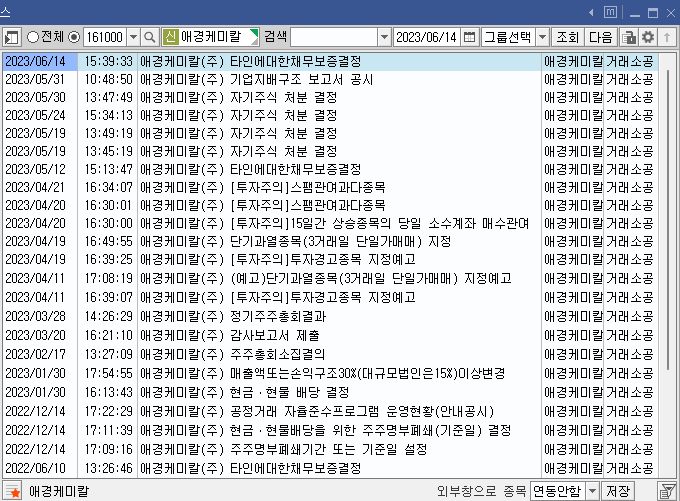The width and height of the screenshot is (680, 501).
Task: Click the 조회 button
Action: 568,37
